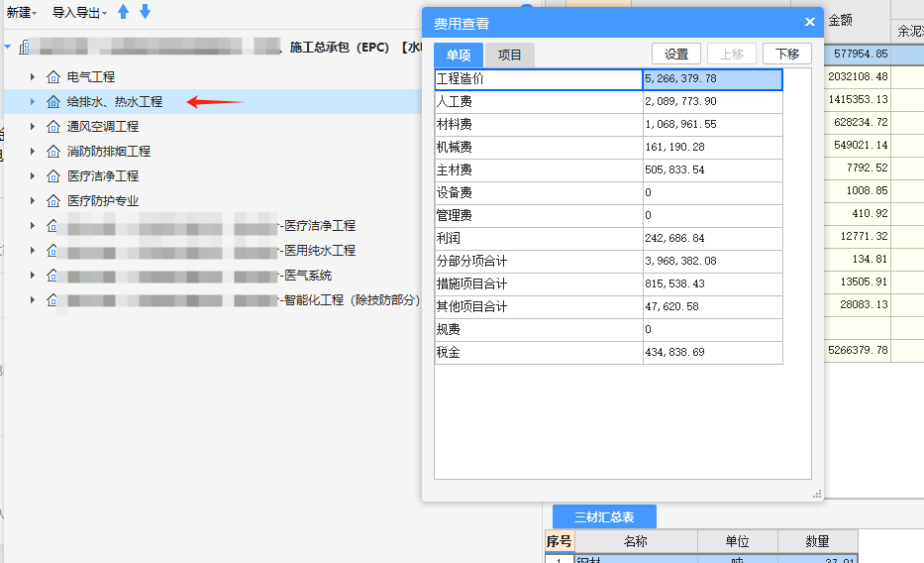Click the 其他项目合计 row label
The image size is (924, 563).
pyautogui.click(x=539, y=306)
